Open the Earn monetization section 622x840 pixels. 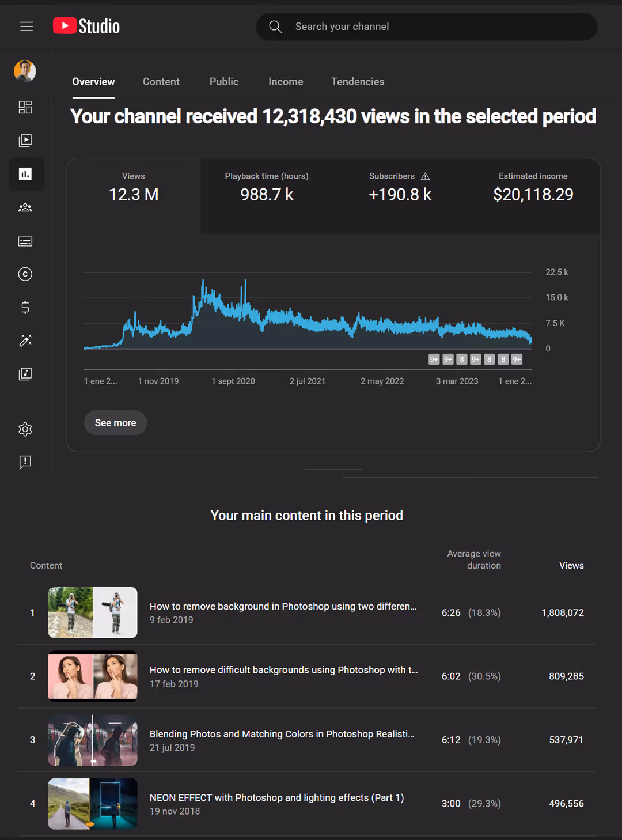coord(25,308)
